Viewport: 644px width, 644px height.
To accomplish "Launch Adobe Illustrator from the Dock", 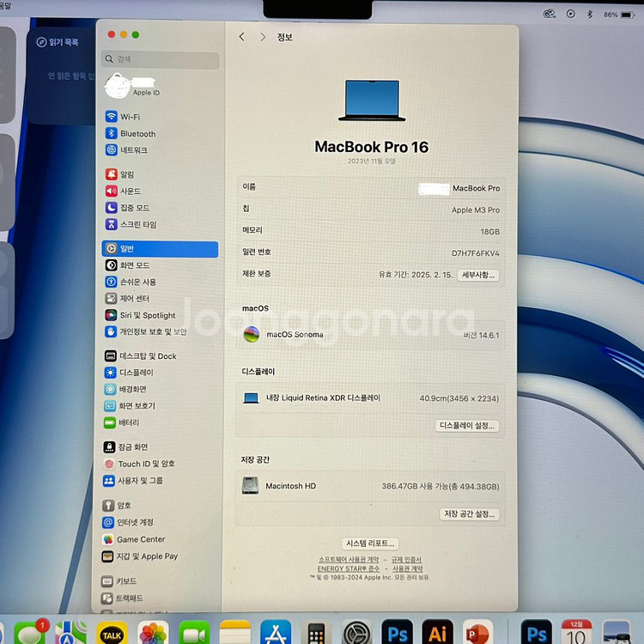I will (x=437, y=633).
